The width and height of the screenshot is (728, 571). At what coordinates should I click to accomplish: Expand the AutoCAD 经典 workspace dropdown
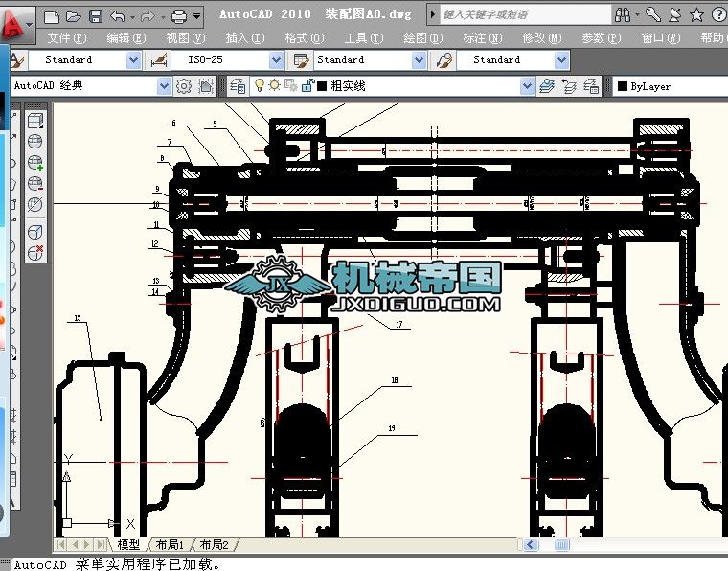coord(165,86)
